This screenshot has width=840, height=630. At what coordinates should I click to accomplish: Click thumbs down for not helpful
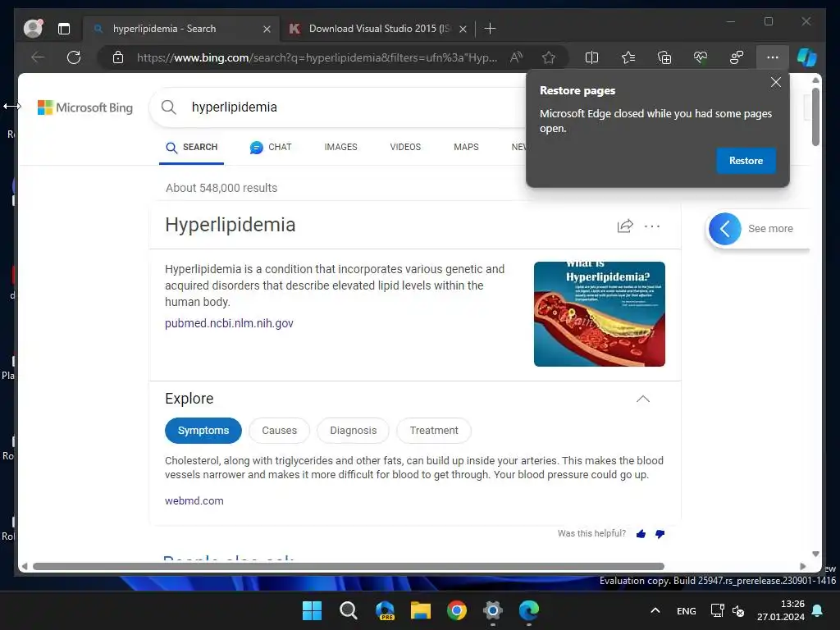tap(660, 534)
